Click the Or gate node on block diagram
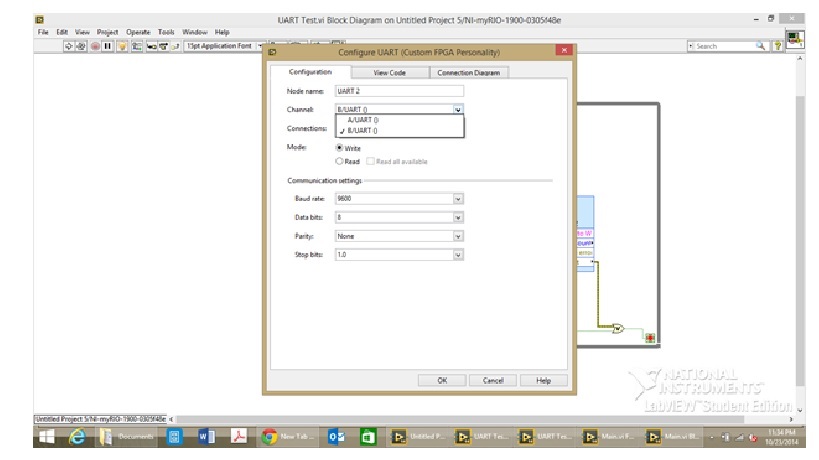 coord(618,328)
